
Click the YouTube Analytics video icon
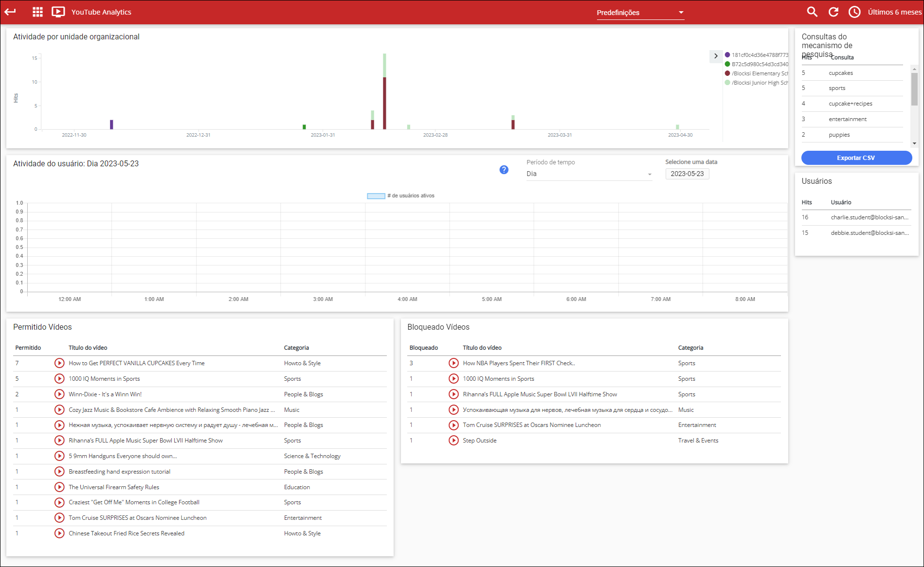coord(58,12)
